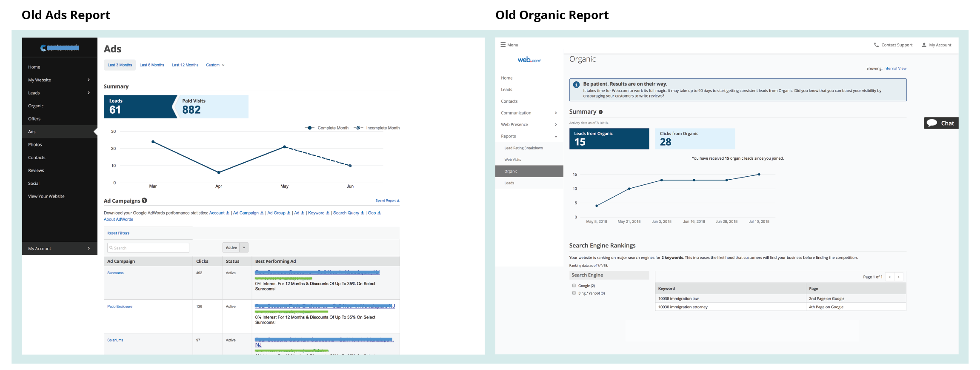The height and width of the screenshot is (370, 980).
Task: Click the Complete Month legend entry
Action: click(327, 128)
